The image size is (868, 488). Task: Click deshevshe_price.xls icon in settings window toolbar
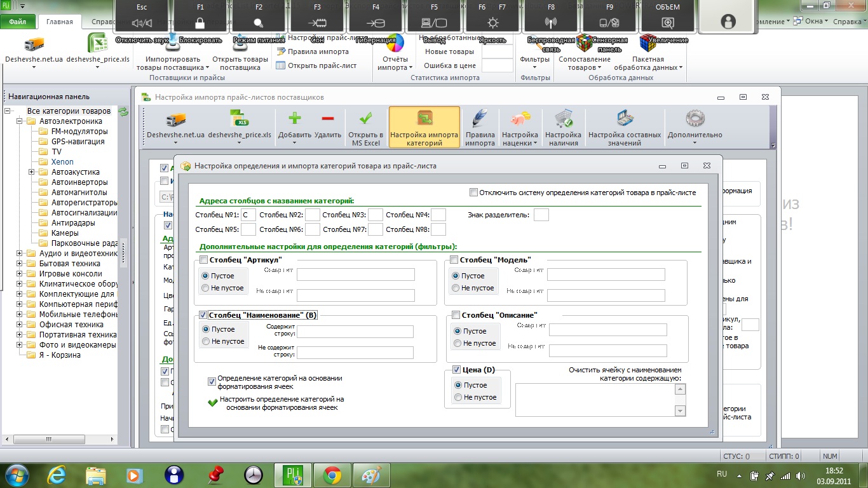240,119
